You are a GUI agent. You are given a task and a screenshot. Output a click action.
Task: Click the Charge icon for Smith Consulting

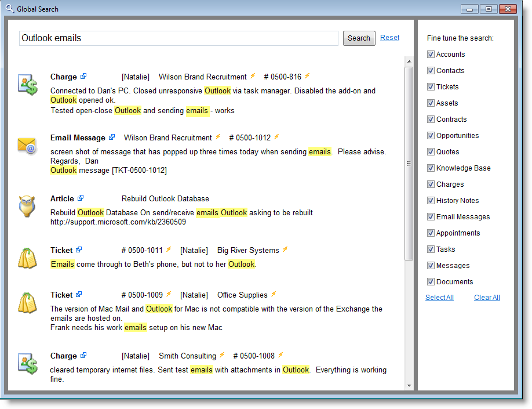pyautogui.click(x=27, y=363)
